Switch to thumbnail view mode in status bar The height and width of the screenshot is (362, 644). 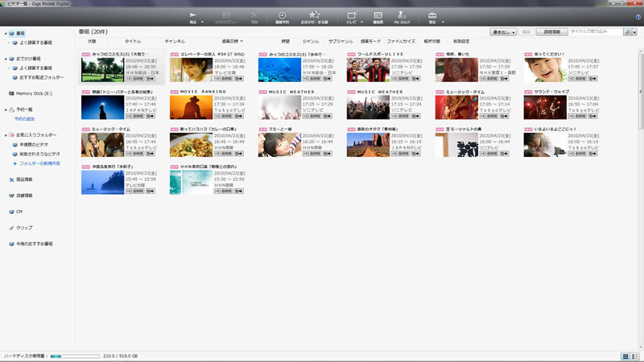pyautogui.click(x=625, y=356)
